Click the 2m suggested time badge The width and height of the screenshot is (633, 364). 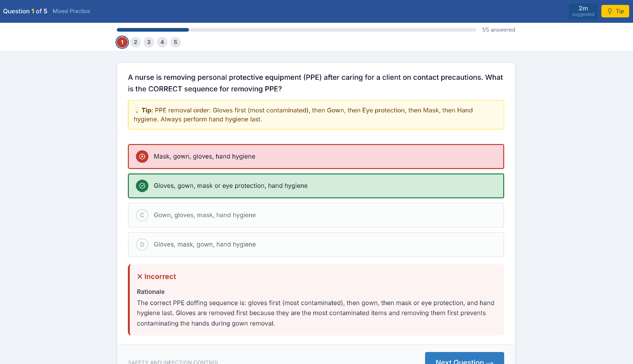[583, 11]
